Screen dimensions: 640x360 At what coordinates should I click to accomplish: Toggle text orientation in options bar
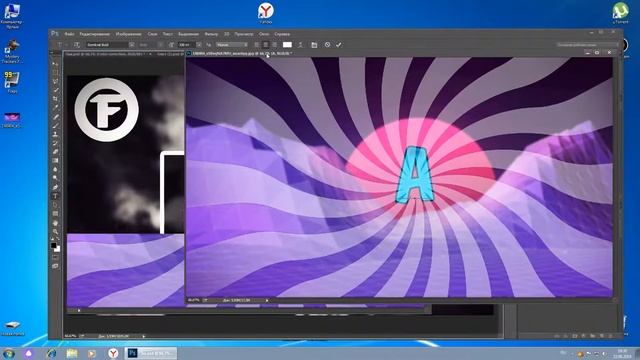pos(77,45)
